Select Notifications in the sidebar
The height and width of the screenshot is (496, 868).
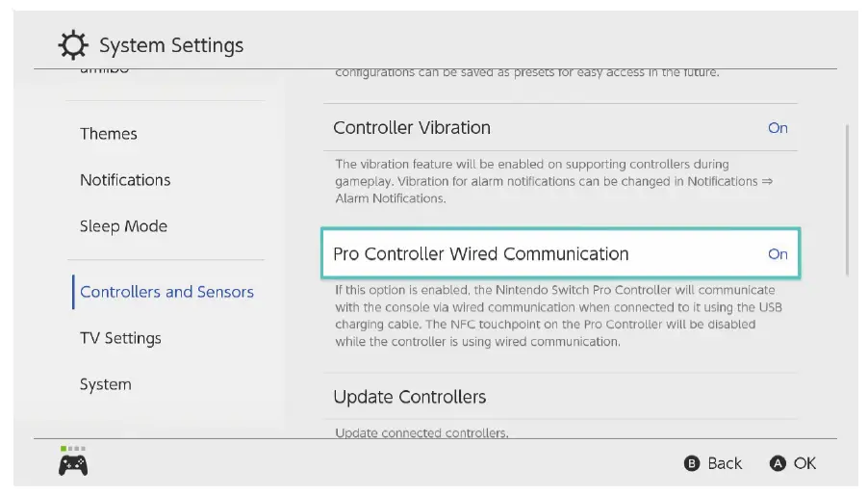coord(125,180)
